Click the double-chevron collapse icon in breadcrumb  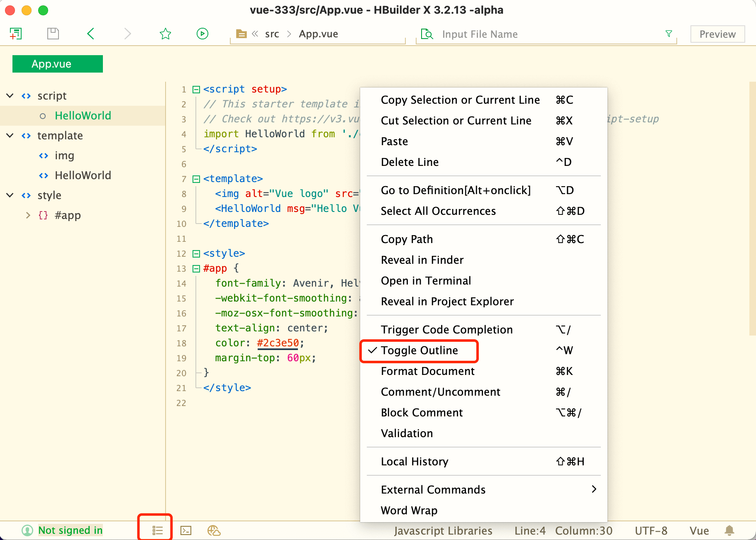pos(255,34)
